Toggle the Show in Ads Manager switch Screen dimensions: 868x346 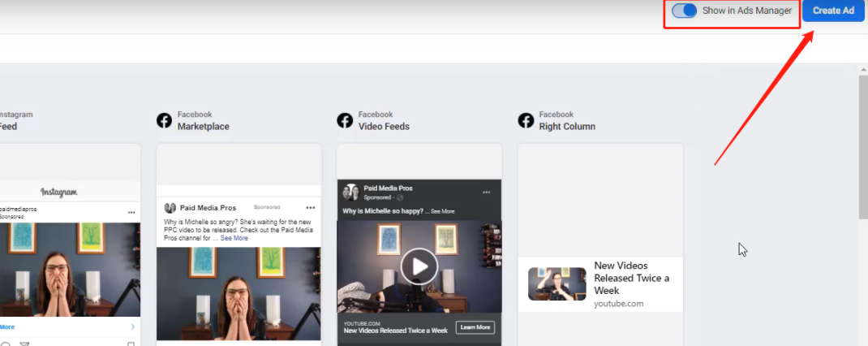pyautogui.click(x=684, y=11)
